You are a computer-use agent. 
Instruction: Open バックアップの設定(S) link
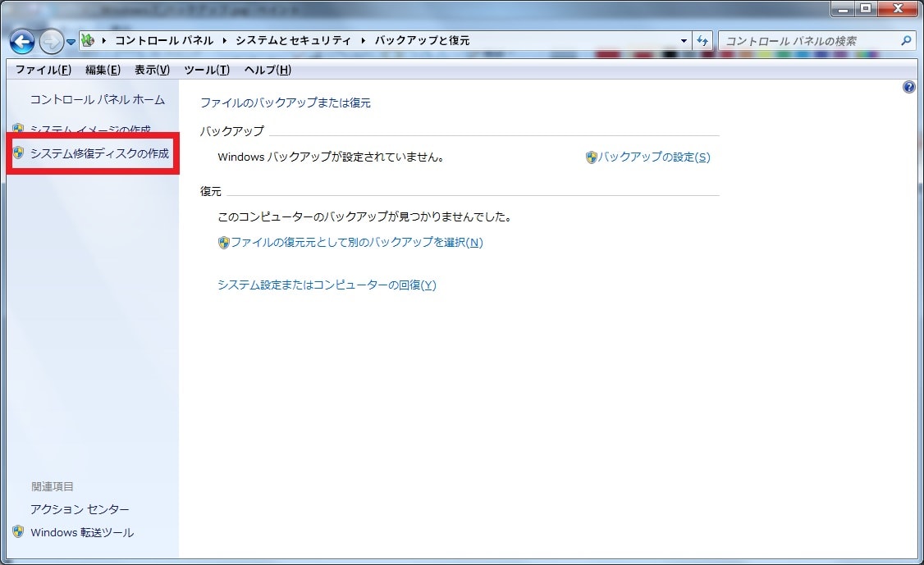[x=654, y=157]
